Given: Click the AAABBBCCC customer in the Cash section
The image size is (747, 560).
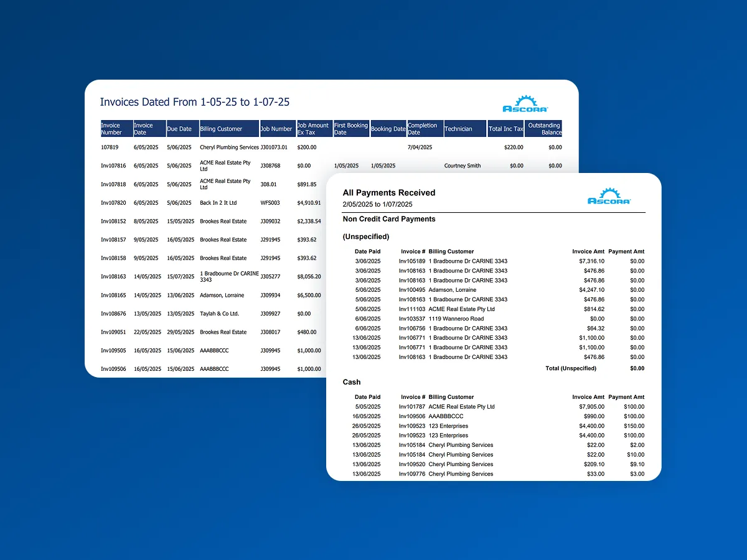Looking at the screenshot, I should coord(446,416).
